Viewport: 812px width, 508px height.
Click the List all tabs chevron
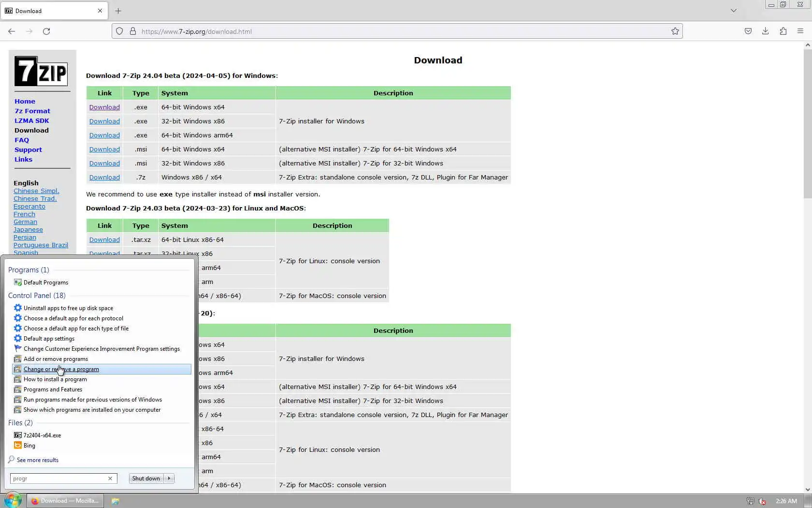(733, 11)
